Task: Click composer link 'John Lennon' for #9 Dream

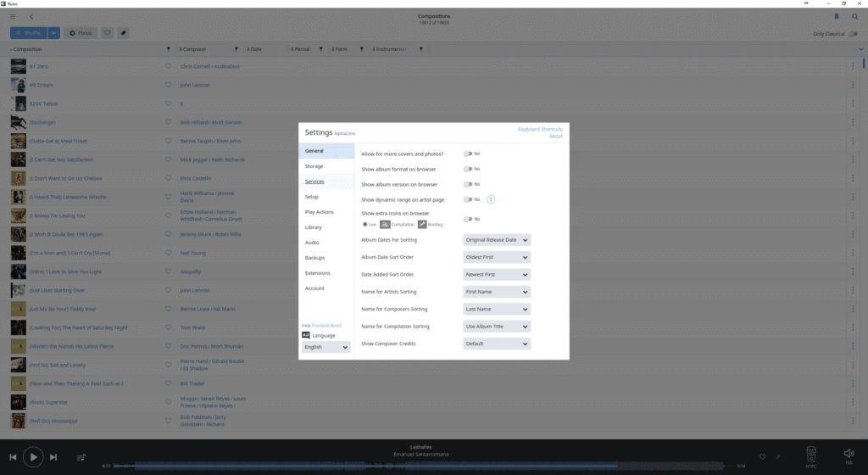Action: pos(195,85)
